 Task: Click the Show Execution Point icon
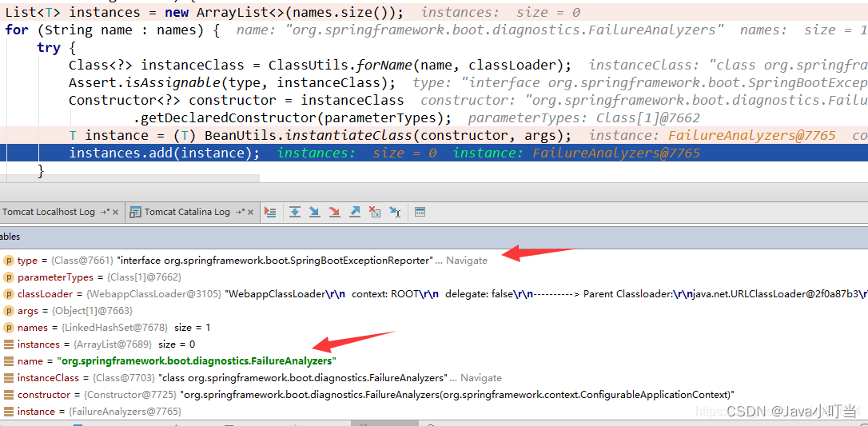tap(270, 212)
